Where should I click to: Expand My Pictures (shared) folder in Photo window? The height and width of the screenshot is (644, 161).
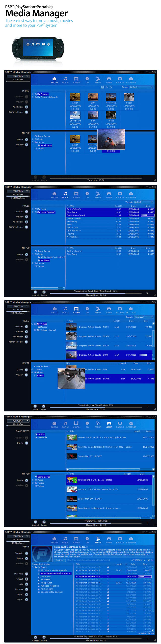point(32,97)
